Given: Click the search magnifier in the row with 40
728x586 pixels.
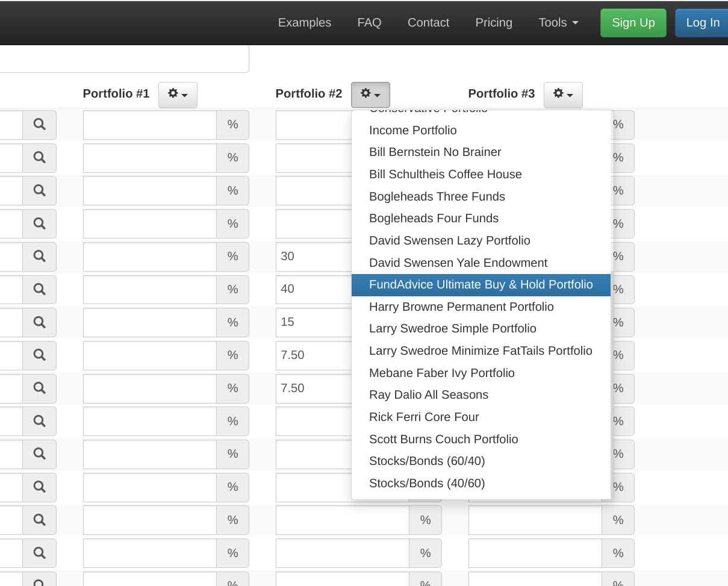Looking at the screenshot, I should 40,290.
